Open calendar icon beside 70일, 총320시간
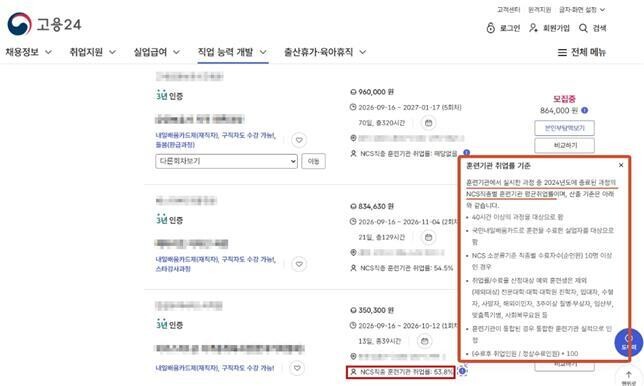644x386 pixels. point(428,123)
